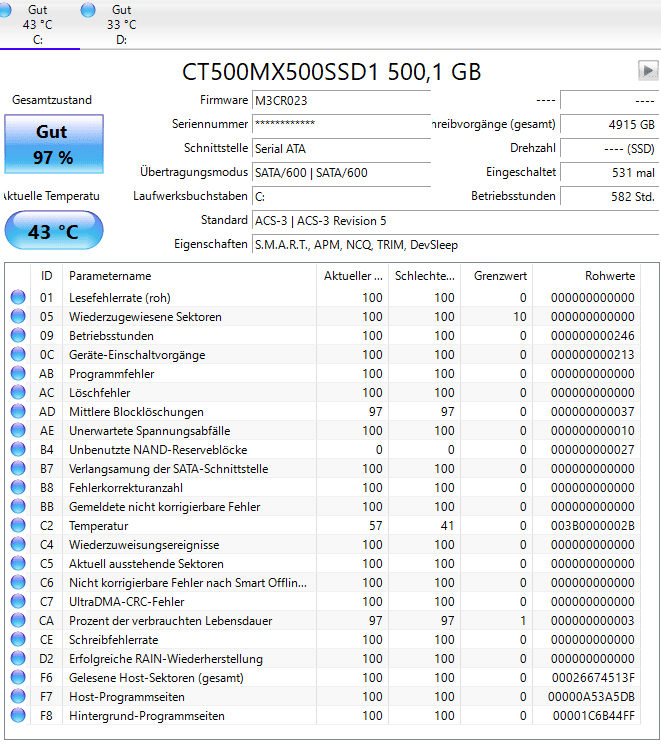
Task: Click the Laufwerksbuchstaben C: field
Action: pyautogui.click(x=341, y=196)
